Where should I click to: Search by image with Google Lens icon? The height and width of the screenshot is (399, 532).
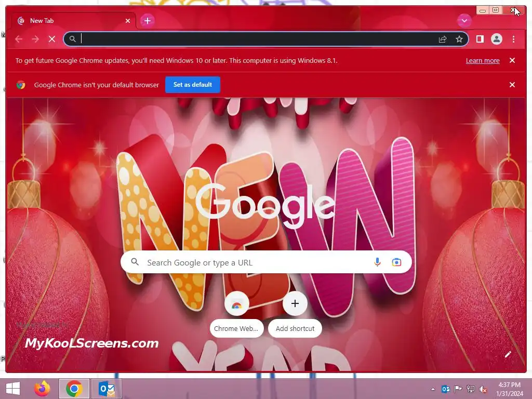(x=396, y=262)
